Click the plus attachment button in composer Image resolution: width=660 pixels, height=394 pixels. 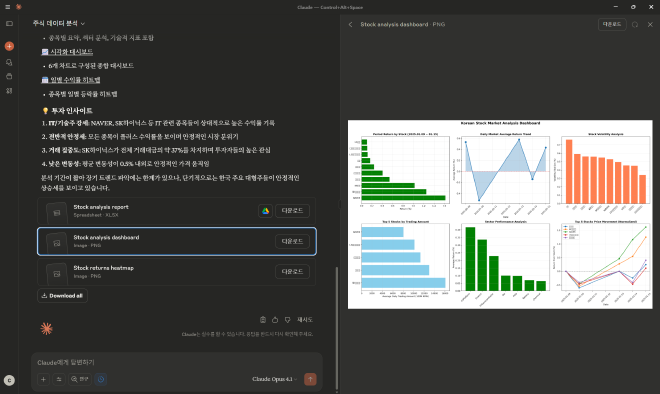click(x=43, y=379)
